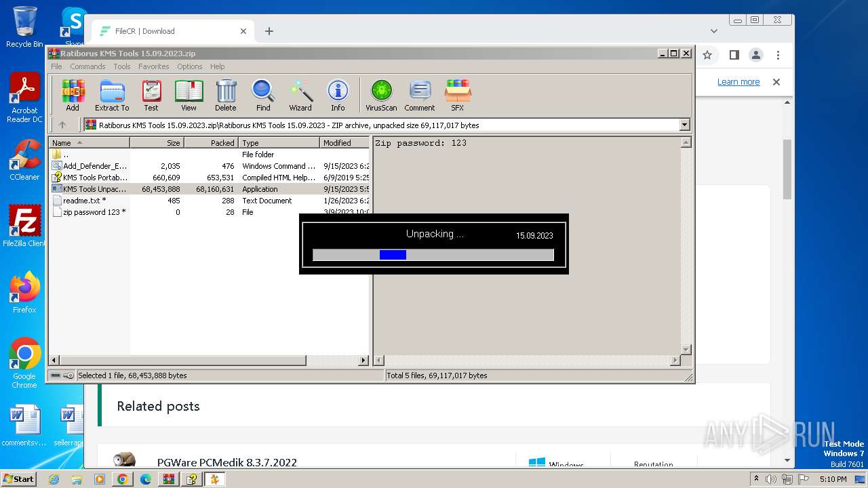Screen dimensions: 868x488
Task: Select parent folder '..' row
Action: pos(209,155)
